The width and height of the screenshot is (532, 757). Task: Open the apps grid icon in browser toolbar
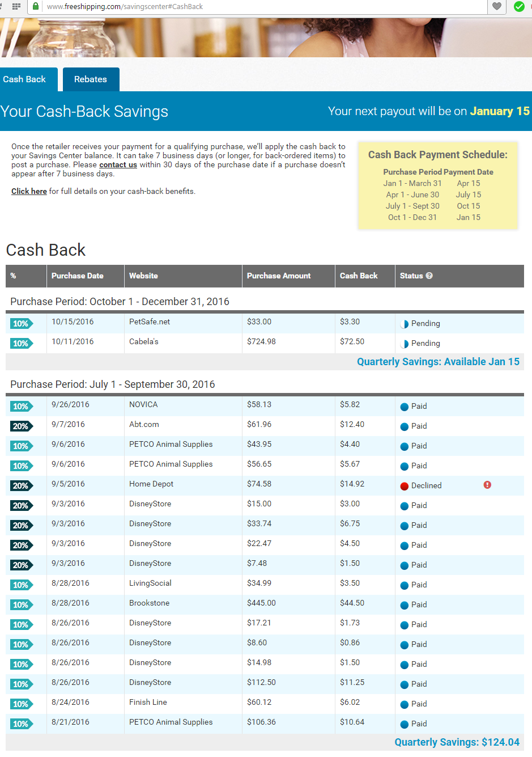click(x=16, y=6)
